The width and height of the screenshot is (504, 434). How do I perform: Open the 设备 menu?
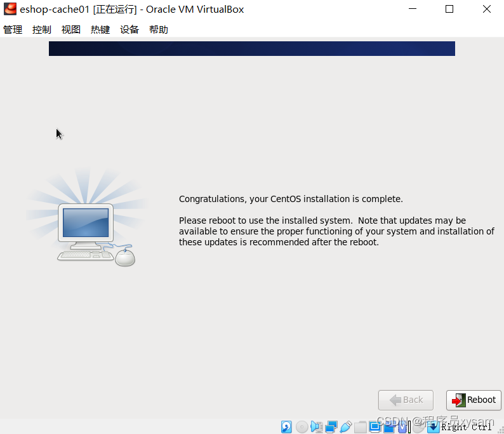[129, 30]
